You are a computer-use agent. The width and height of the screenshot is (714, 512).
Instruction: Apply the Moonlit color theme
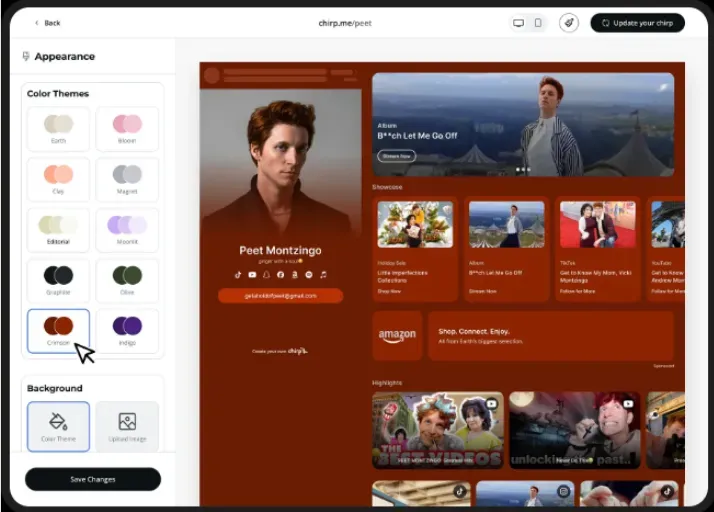point(127,230)
